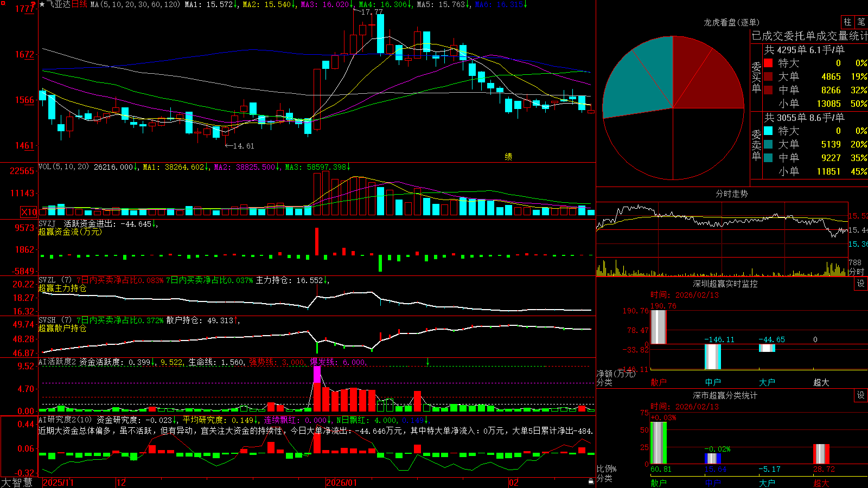This screenshot has height=488, width=868.
Task: Click the lock icon on the timeline
Action: (591, 481)
